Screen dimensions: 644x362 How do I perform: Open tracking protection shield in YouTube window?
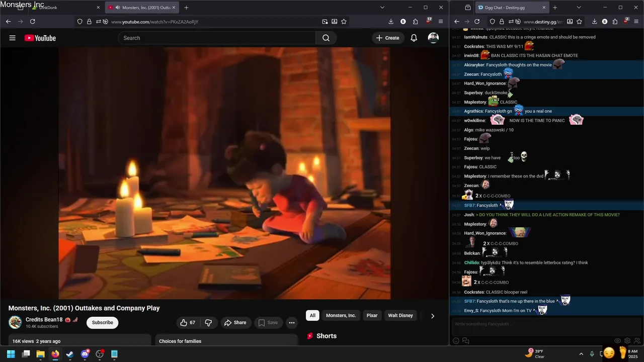point(79,22)
